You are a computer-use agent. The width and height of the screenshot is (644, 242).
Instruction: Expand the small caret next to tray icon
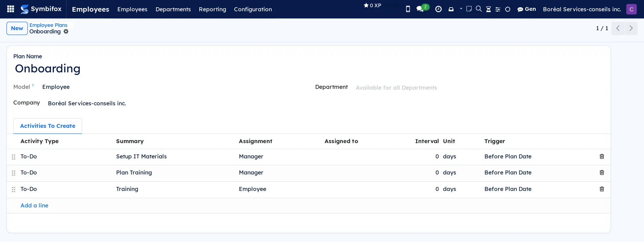click(x=461, y=8)
